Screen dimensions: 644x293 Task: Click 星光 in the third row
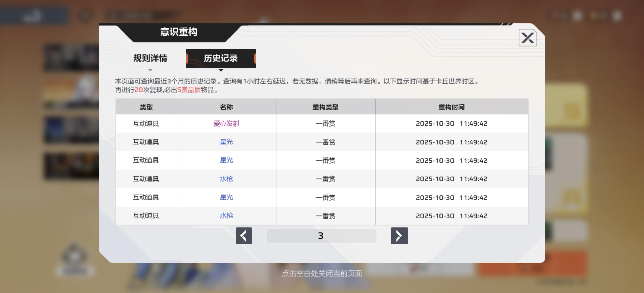coord(226,160)
